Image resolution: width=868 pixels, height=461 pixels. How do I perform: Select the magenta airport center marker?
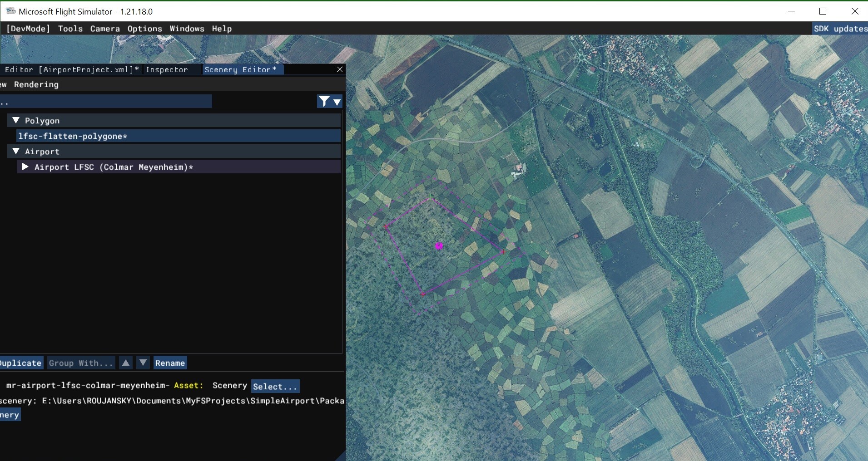439,246
